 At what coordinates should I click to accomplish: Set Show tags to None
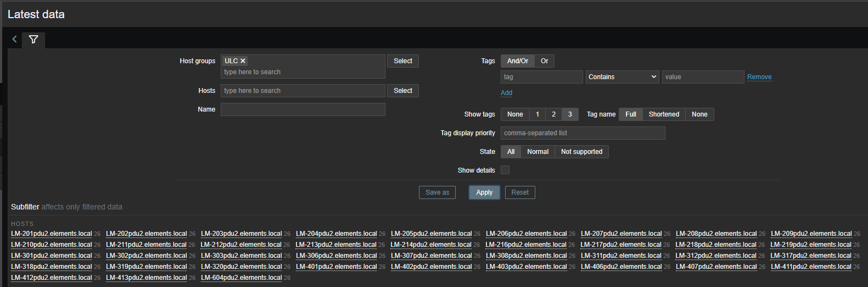point(515,114)
